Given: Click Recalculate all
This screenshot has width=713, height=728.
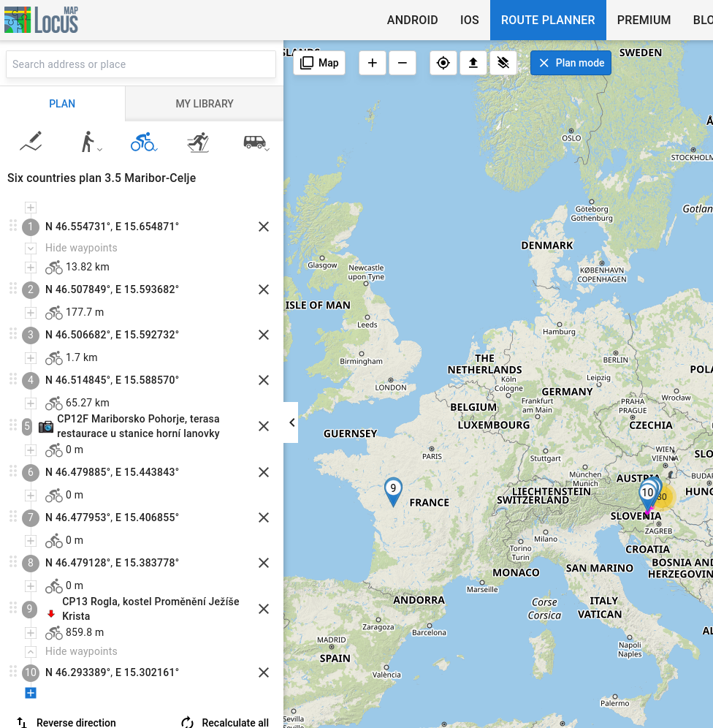Looking at the screenshot, I should [x=225, y=722].
